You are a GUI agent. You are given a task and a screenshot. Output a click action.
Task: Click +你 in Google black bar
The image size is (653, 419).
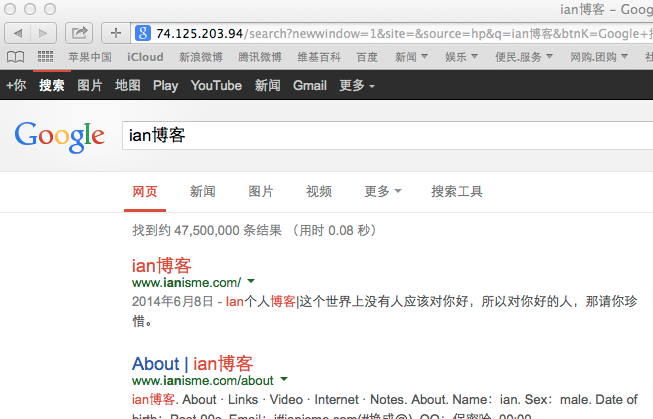tap(16, 85)
